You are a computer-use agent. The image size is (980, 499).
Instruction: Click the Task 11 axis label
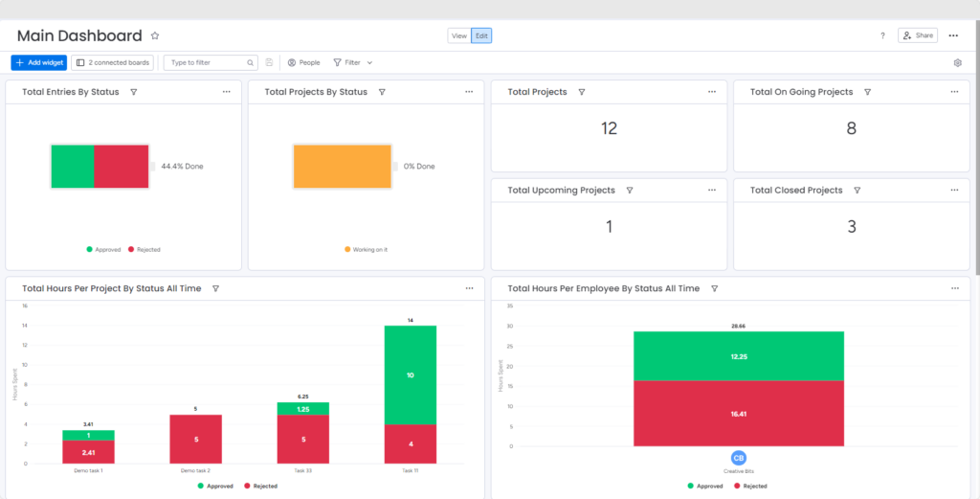click(410, 470)
